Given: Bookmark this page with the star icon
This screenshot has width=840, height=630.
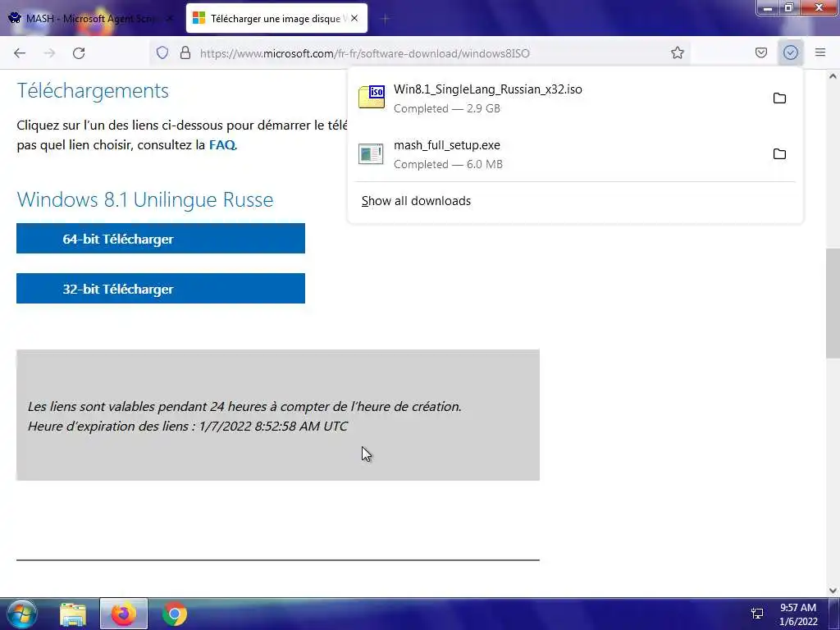Looking at the screenshot, I should 677,52.
